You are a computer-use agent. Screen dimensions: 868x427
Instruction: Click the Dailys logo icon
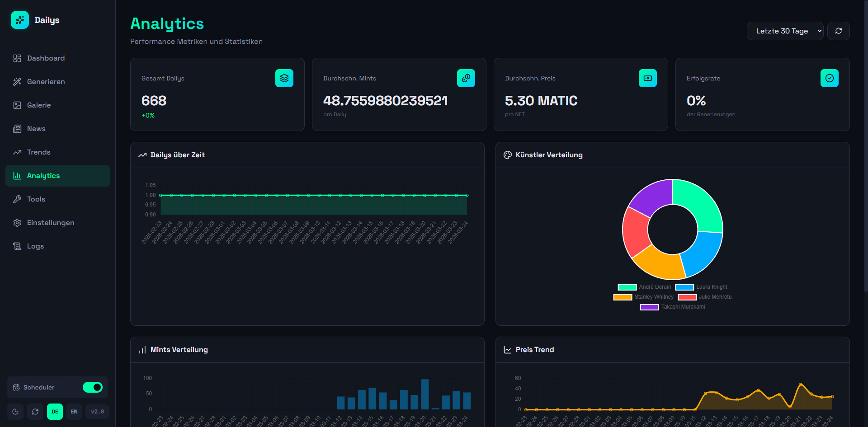pyautogui.click(x=20, y=20)
